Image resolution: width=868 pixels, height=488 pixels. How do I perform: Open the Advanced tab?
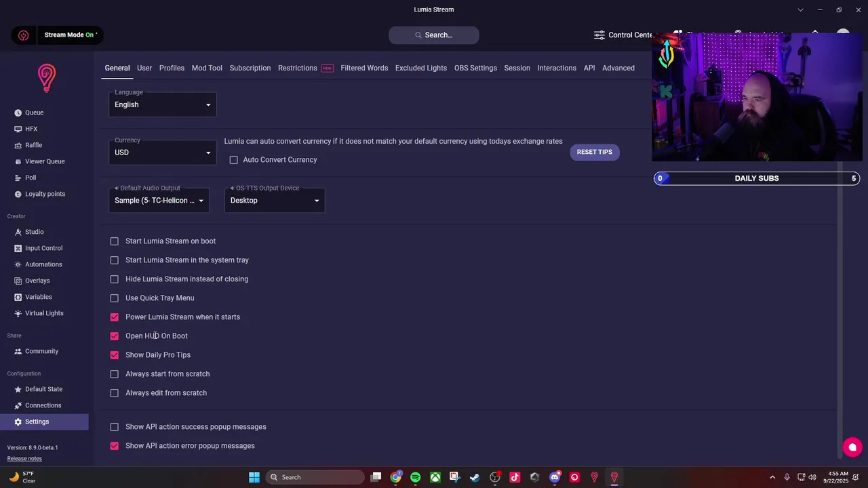tap(618, 68)
